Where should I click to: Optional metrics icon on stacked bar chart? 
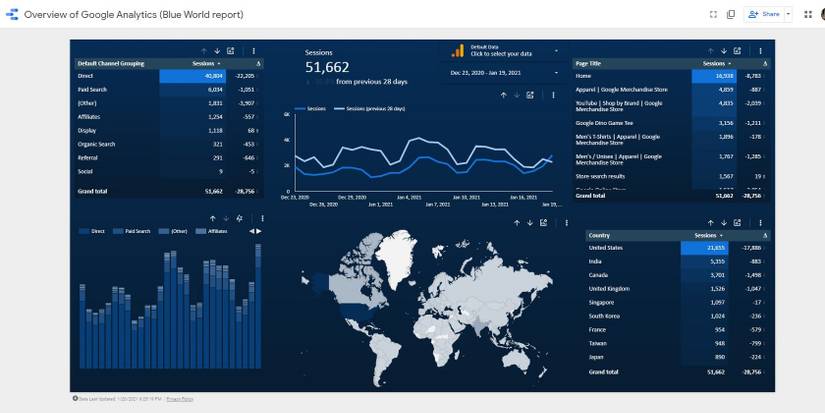239,218
